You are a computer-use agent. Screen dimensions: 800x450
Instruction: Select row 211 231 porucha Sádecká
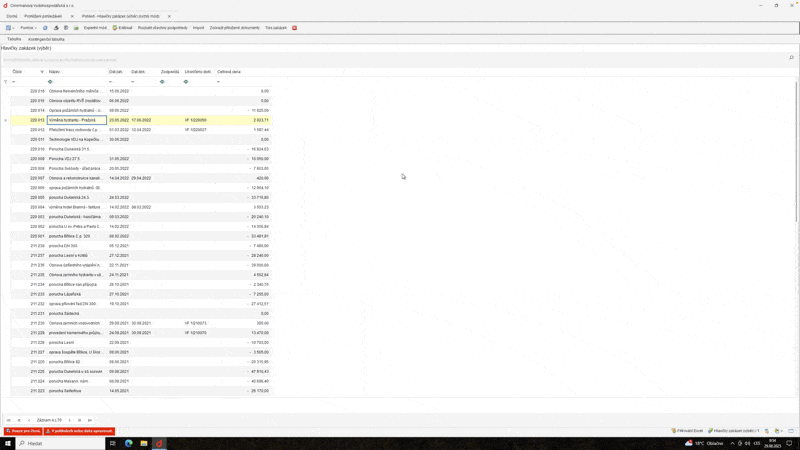[140, 314]
